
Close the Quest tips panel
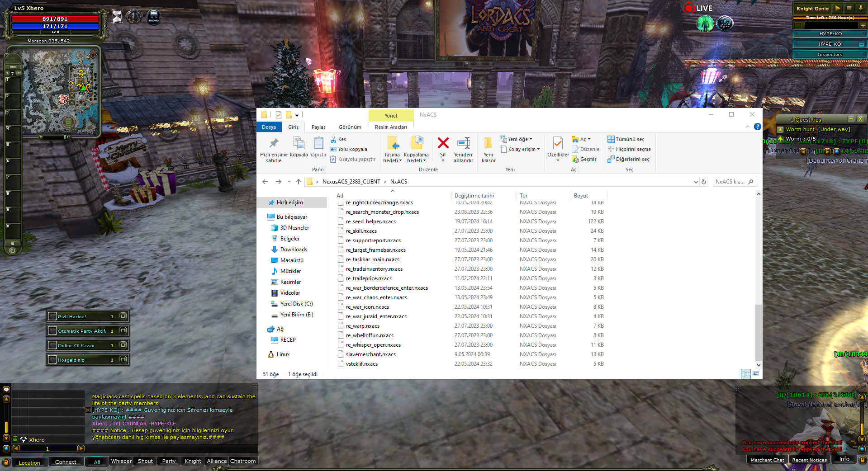[860, 119]
